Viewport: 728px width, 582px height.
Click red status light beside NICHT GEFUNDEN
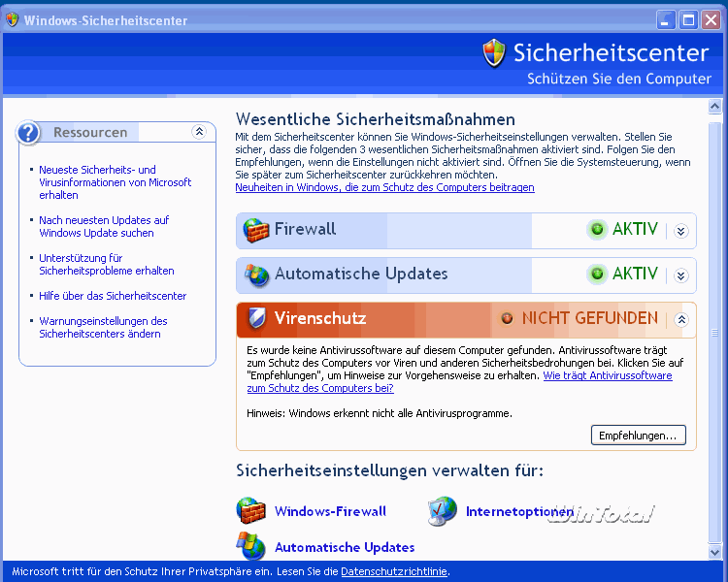(x=507, y=318)
